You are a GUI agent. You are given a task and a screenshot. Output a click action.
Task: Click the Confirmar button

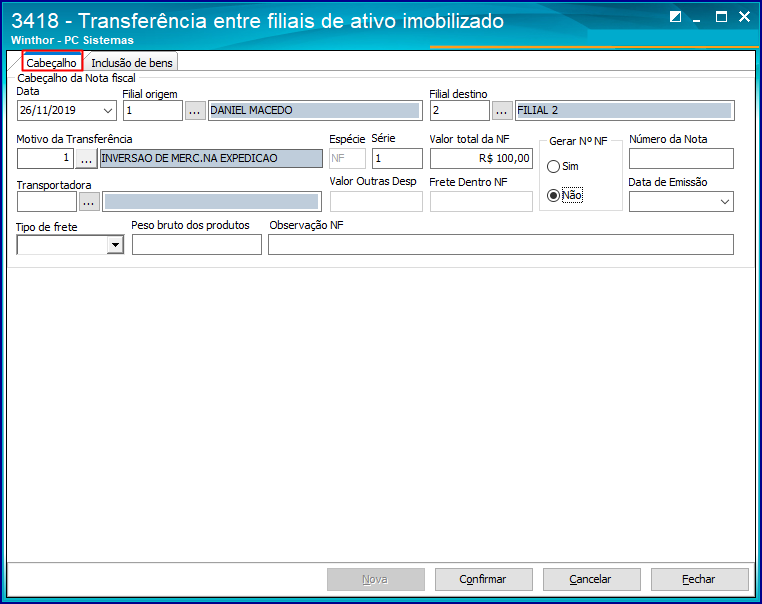click(484, 579)
